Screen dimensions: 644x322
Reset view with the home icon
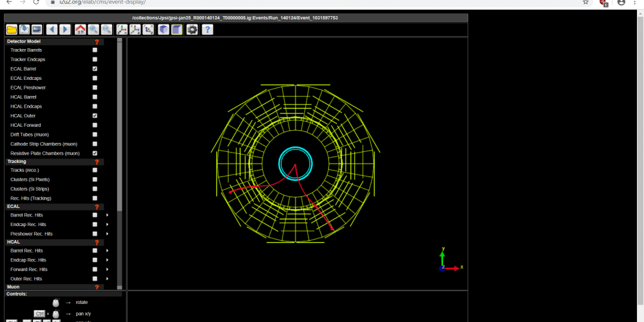coord(80,30)
